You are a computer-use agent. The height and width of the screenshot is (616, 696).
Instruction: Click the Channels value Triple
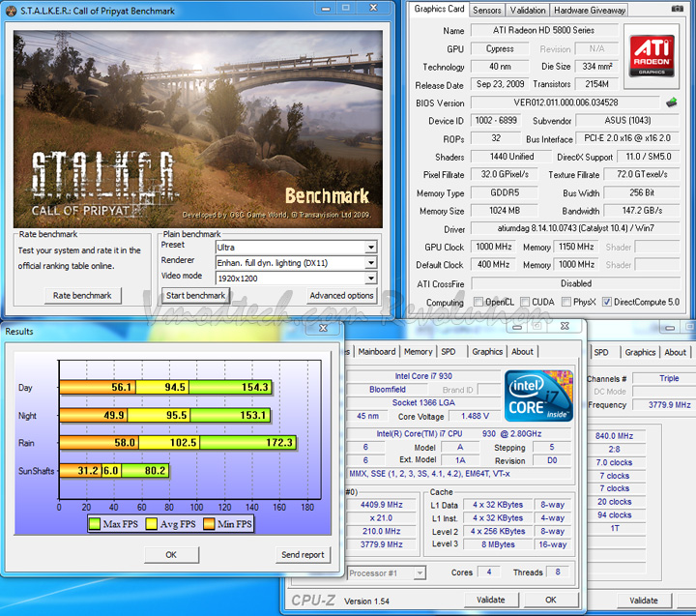pyautogui.click(x=669, y=378)
